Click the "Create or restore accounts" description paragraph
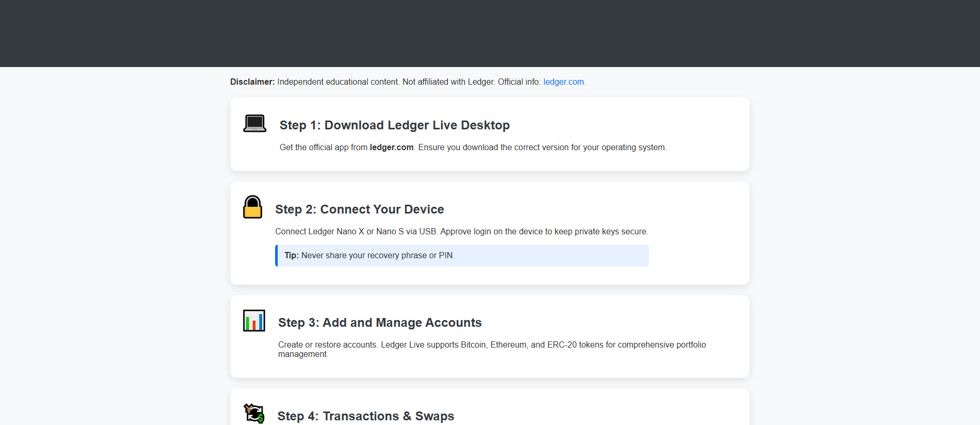 coord(492,350)
